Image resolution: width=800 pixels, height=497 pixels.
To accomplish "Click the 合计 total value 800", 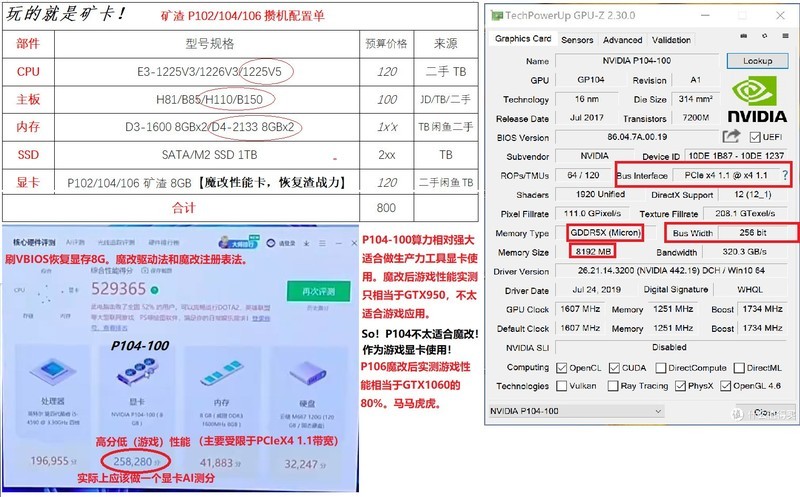I will click(x=386, y=208).
